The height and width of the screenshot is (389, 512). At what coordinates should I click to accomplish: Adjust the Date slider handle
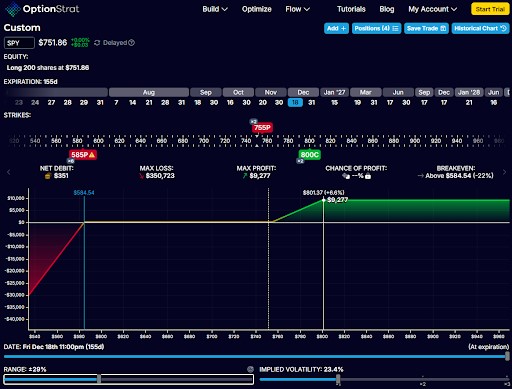[507, 356]
